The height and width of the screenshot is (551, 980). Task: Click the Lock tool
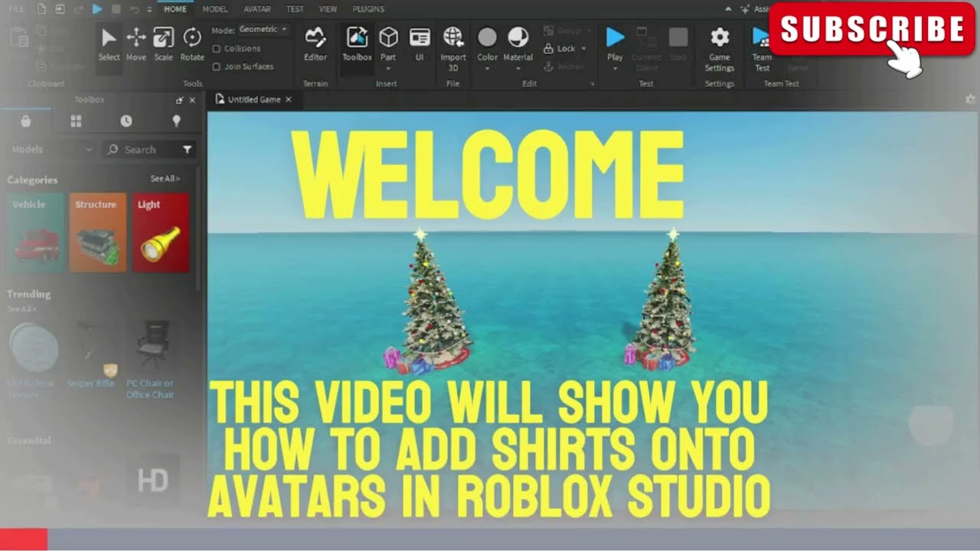(x=560, y=48)
